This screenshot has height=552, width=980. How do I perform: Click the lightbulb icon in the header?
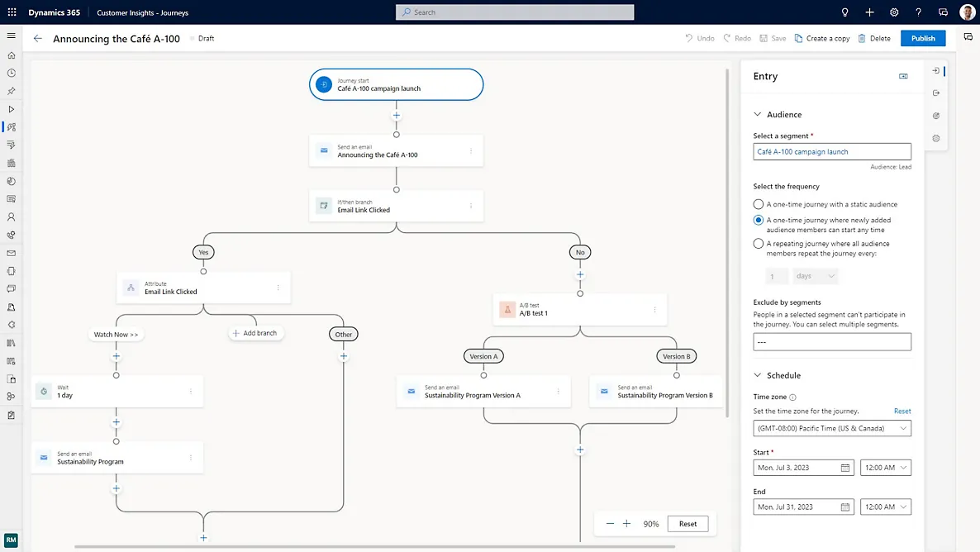pos(844,12)
